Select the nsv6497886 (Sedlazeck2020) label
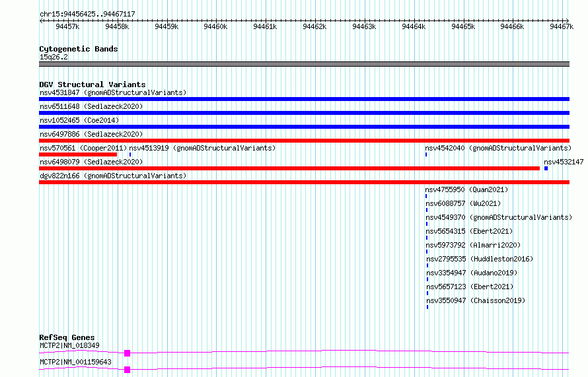The image size is (588, 377). tap(91, 134)
